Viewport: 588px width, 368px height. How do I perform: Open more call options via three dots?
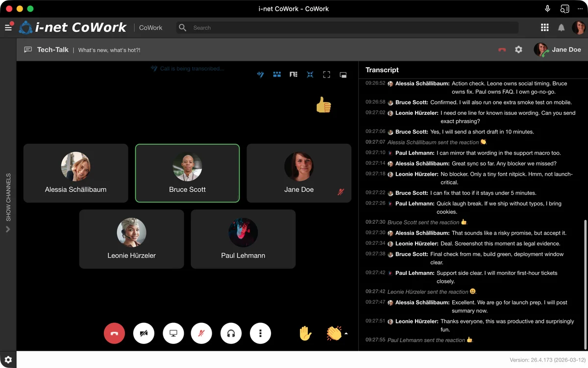pyautogui.click(x=260, y=333)
